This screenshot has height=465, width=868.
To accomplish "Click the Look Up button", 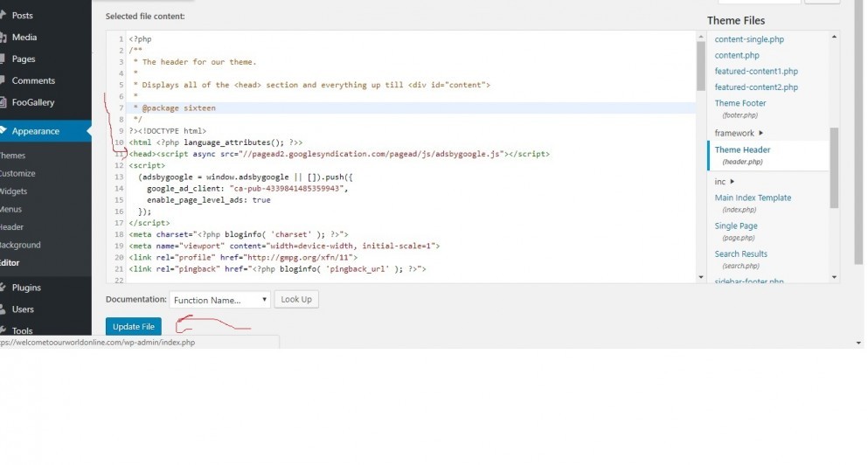I will [296, 300].
